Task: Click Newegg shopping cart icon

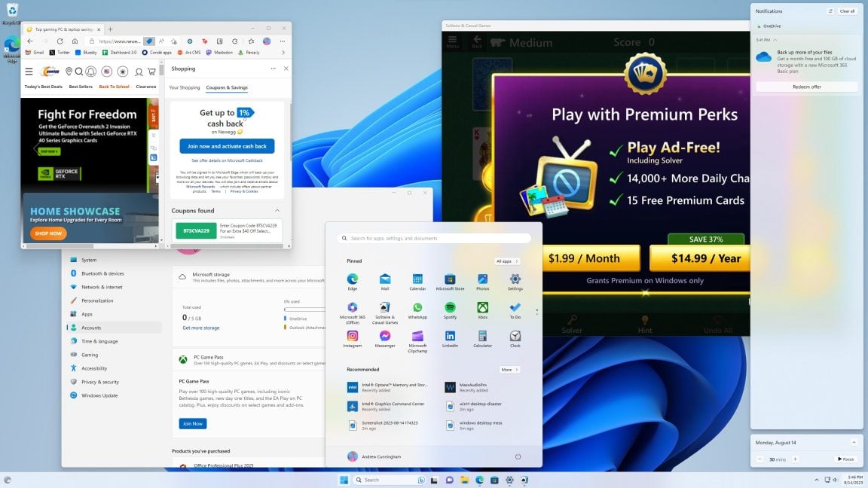Action: pyautogui.click(x=151, y=72)
